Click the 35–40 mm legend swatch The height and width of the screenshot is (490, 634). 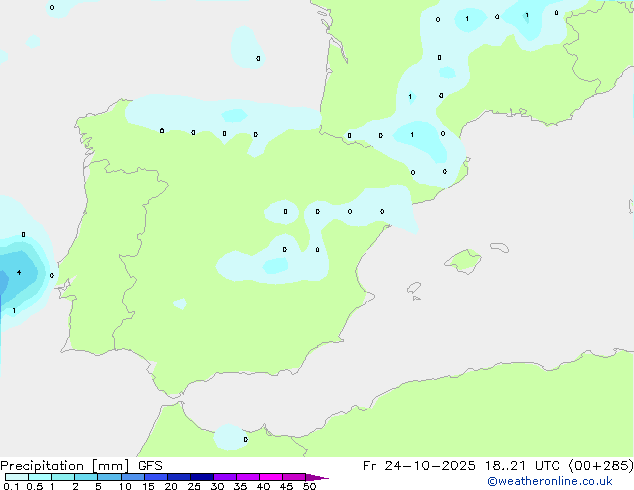point(248,477)
